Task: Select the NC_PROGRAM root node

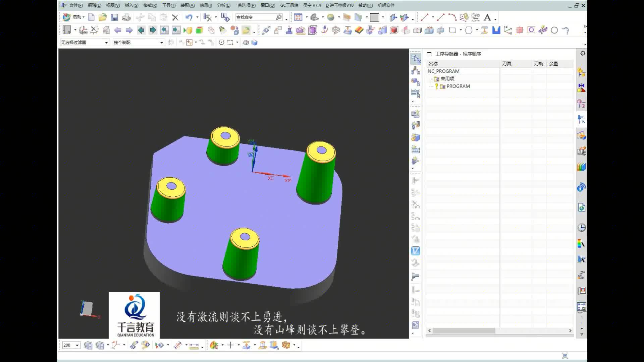Action: point(443,71)
